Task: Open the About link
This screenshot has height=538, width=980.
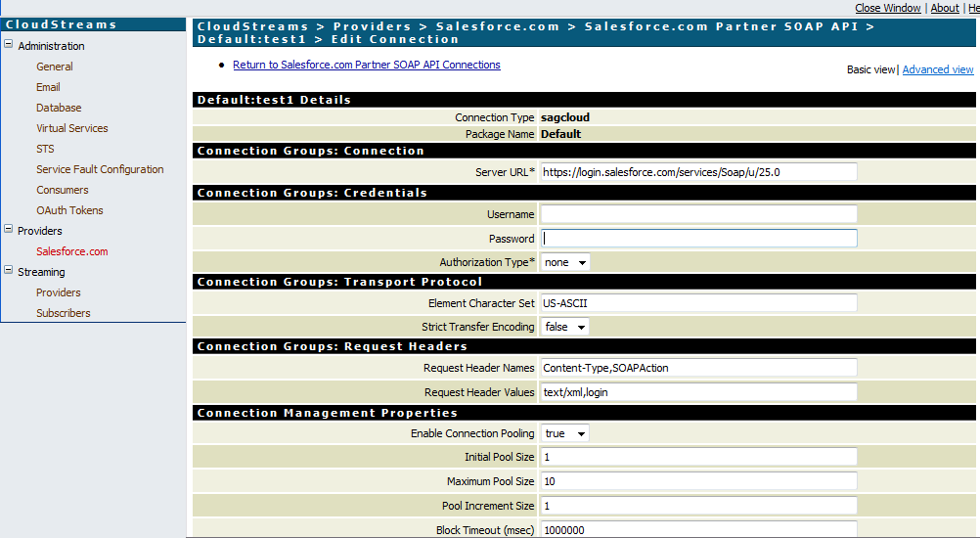Action: (945, 8)
